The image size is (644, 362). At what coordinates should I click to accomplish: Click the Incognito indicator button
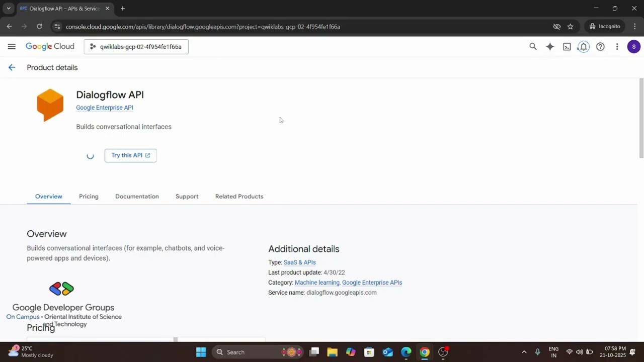point(605,26)
